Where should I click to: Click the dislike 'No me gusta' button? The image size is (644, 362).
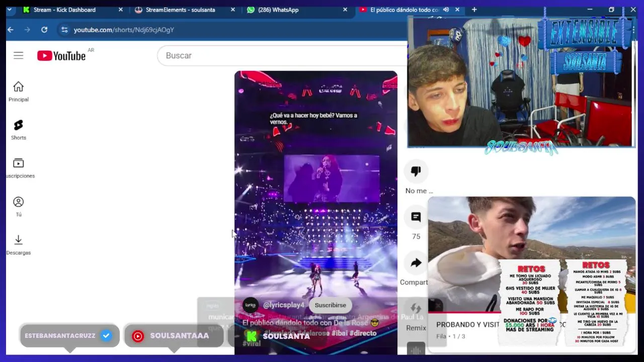pyautogui.click(x=416, y=171)
